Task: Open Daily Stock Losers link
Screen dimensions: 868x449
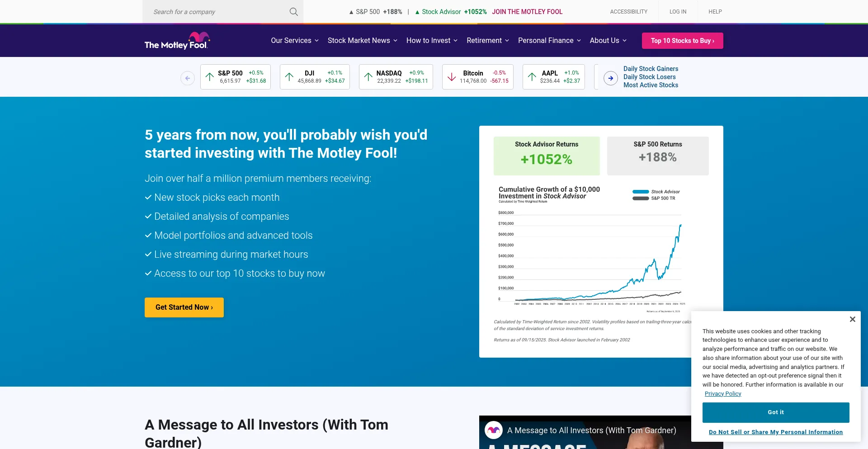Action: click(649, 77)
